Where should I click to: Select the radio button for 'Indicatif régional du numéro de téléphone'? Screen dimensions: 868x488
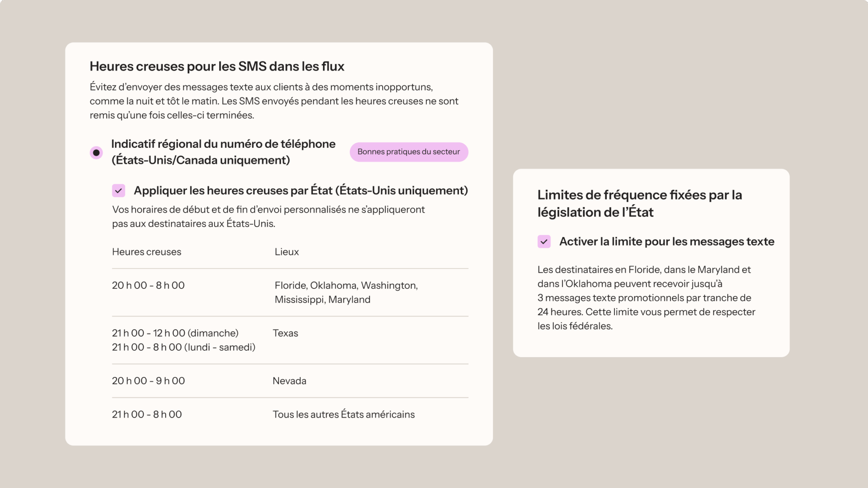97,152
